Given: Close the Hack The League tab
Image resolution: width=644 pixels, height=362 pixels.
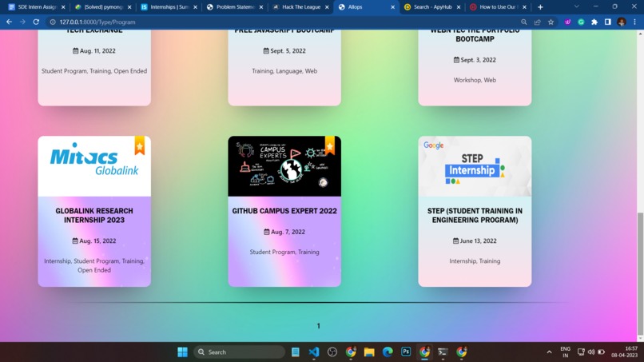Looking at the screenshot, I should 327,7.
